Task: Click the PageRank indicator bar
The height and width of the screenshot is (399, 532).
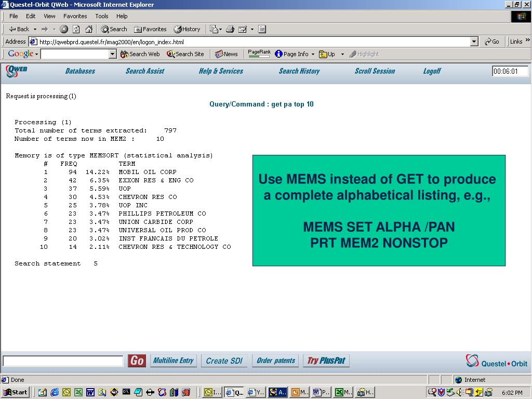Action: (x=259, y=54)
